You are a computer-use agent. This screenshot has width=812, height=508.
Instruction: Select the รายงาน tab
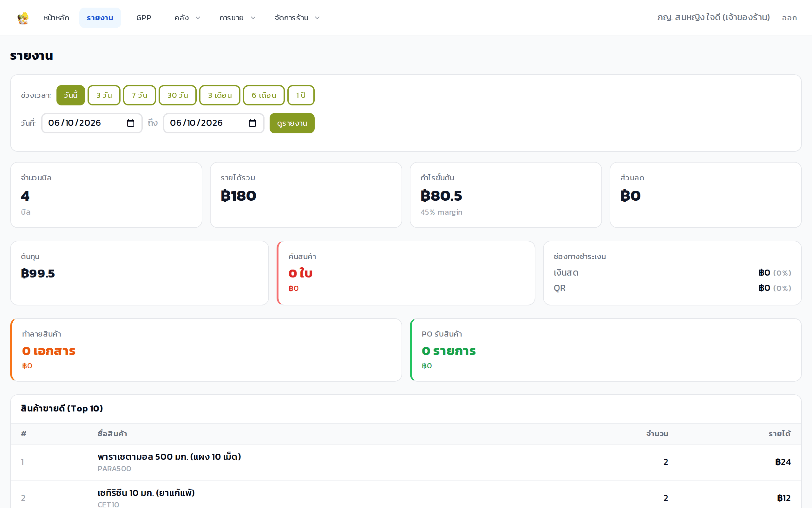click(x=100, y=18)
